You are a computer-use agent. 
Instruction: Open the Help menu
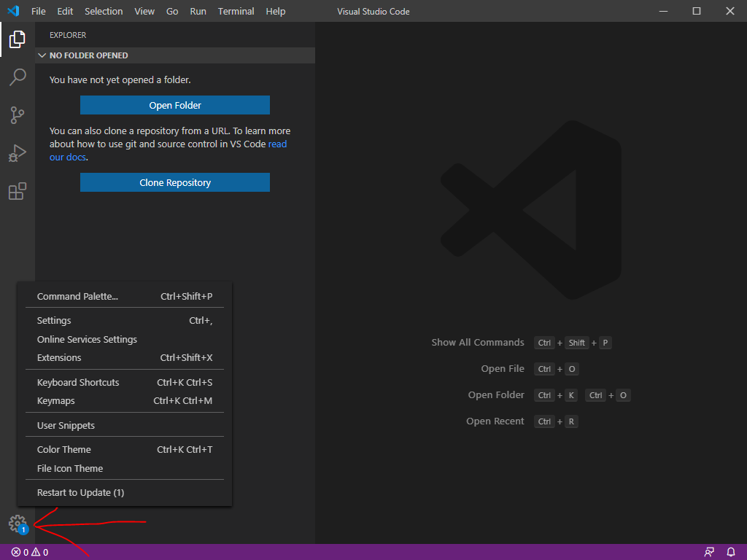pos(275,11)
